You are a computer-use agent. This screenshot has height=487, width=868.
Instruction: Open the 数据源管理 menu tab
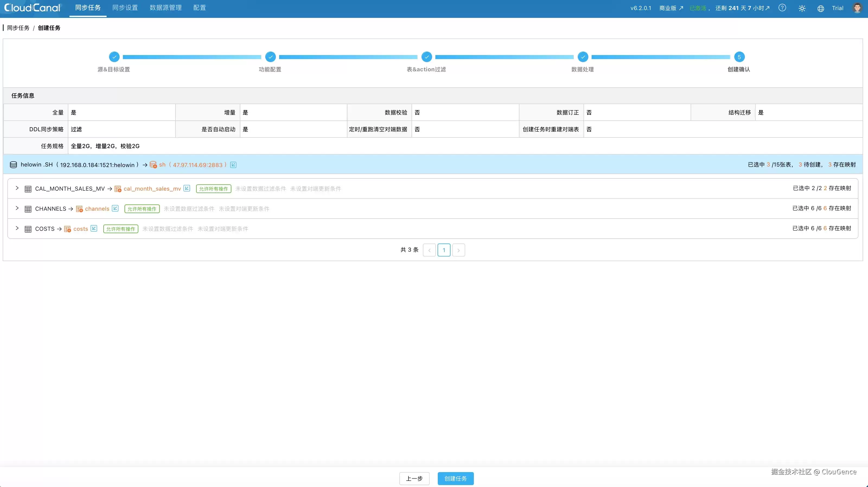click(166, 8)
